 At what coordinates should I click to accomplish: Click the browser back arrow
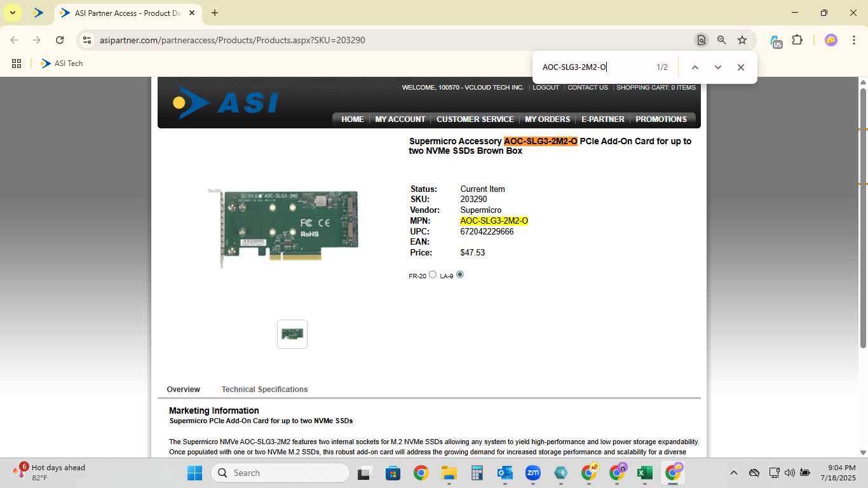[14, 40]
